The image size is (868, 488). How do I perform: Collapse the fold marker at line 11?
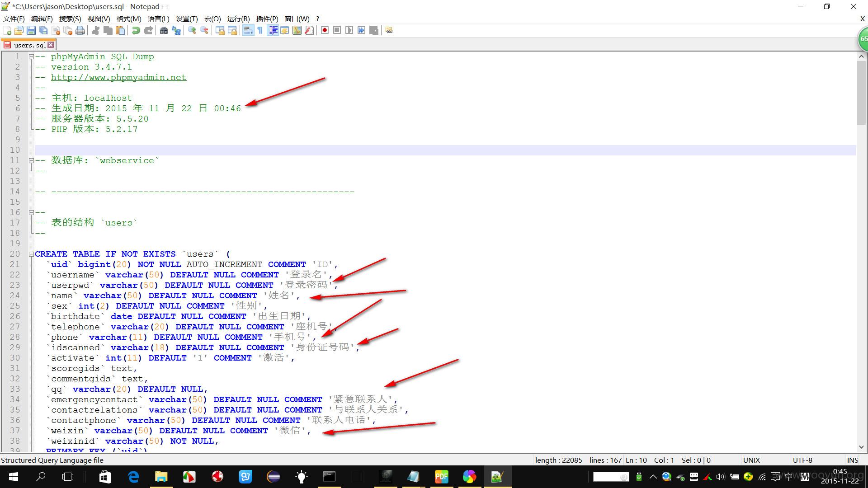click(31, 160)
